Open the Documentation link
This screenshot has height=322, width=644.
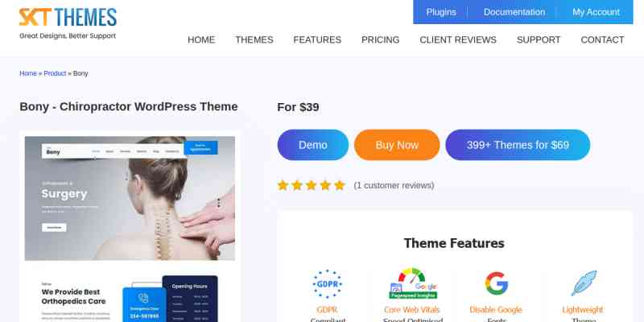(x=514, y=12)
